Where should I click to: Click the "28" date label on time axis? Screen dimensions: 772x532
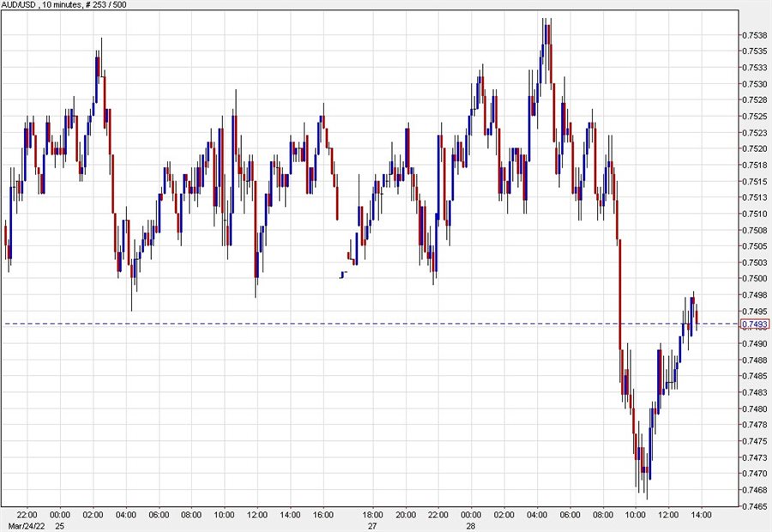tap(471, 524)
